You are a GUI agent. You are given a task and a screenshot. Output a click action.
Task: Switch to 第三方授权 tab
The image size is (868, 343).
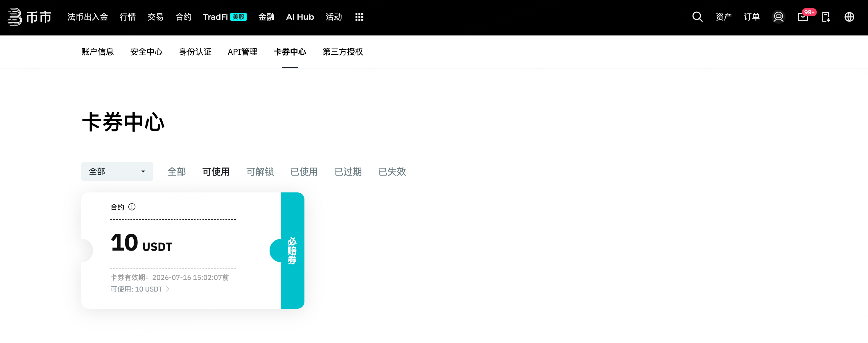coord(343,52)
